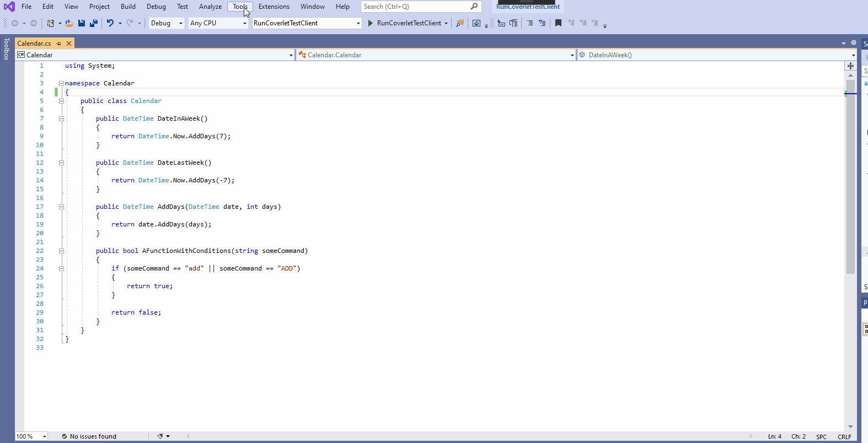
Task: Click the Open File folder icon
Action: pos(69,23)
